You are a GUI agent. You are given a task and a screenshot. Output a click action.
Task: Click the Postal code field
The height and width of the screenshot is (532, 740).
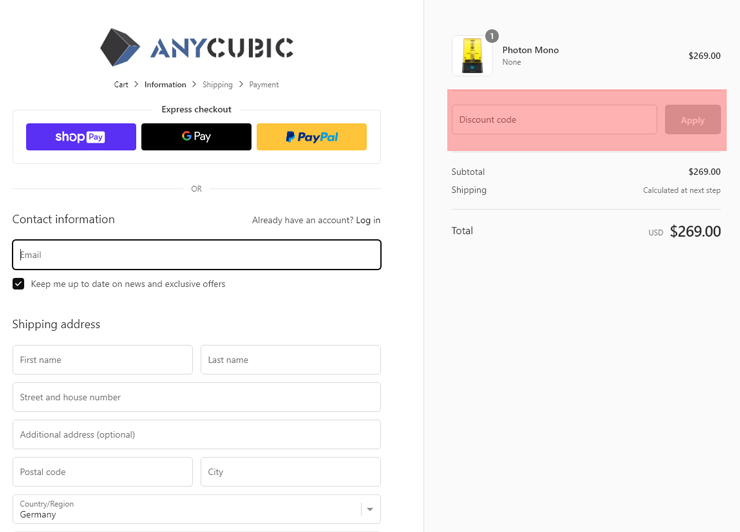[102, 472]
